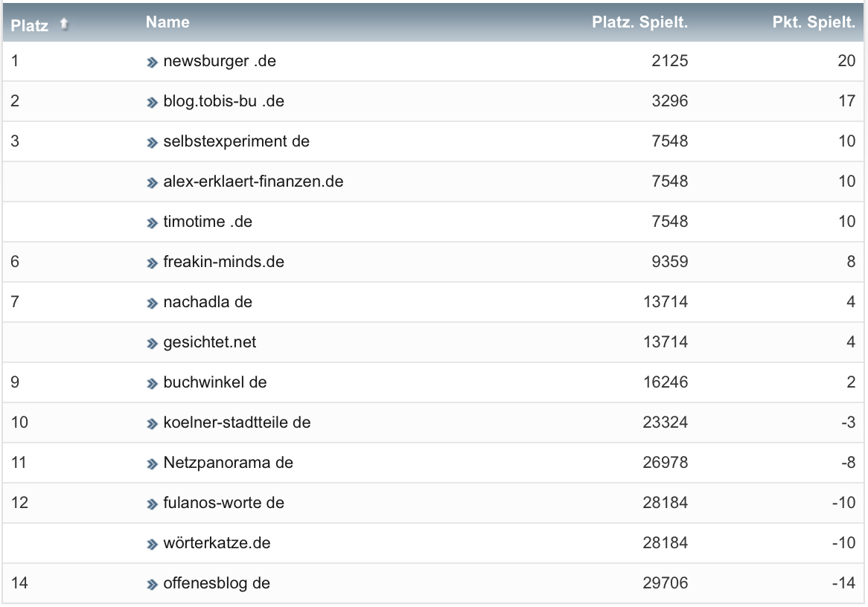
Task: Sort by Pkt. Spielt. column header
Action: pos(814,22)
